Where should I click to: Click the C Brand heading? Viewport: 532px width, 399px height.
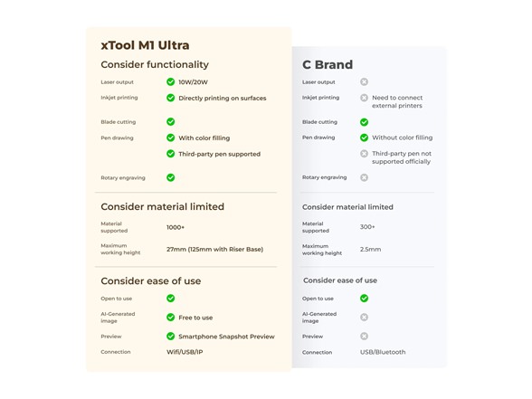pos(328,64)
